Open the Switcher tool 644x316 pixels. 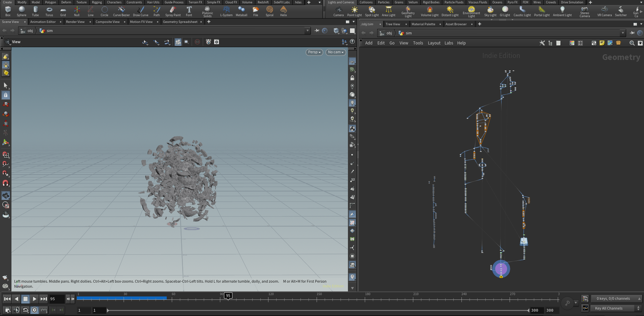click(621, 11)
